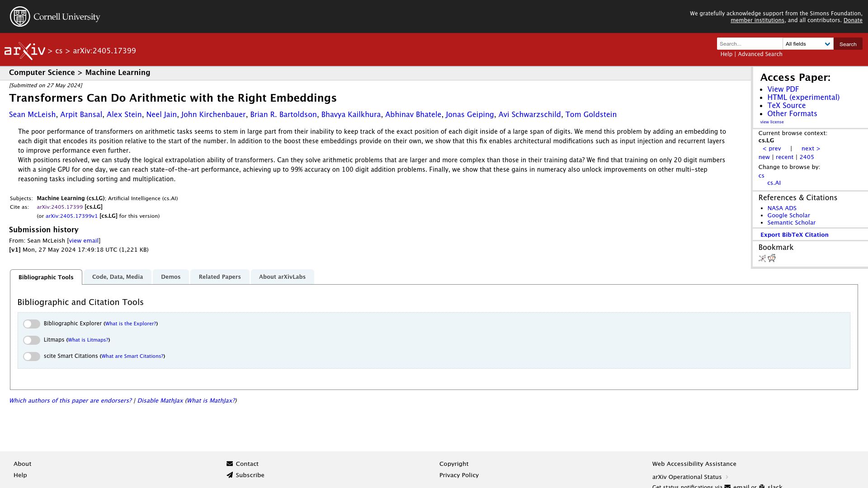Open HTML (experimental) version

[x=803, y=98]
